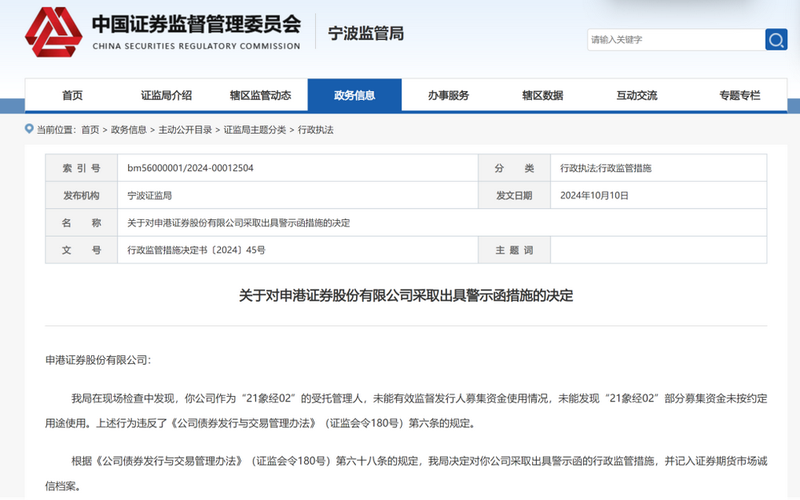Click the CSRC red logo emblem
800x500 pixels.
coord(54,32)
